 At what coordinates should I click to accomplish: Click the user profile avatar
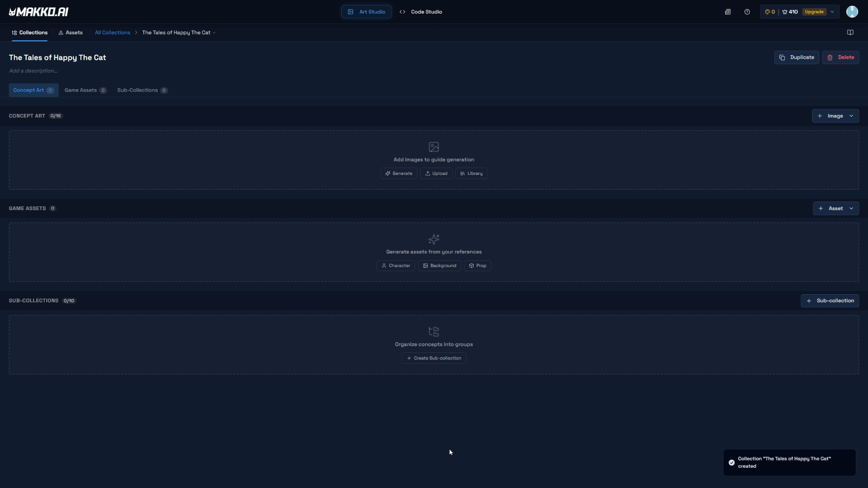tap(852, 12)
